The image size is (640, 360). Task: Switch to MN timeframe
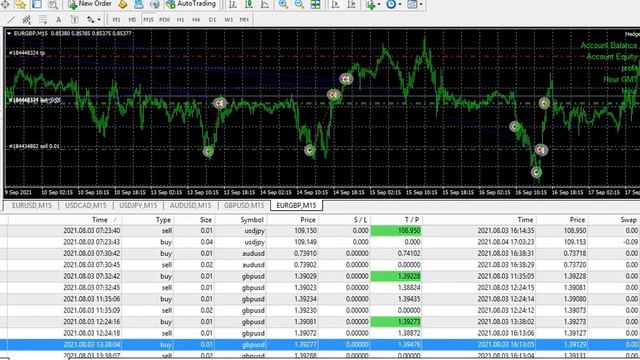tap(244, 19)
